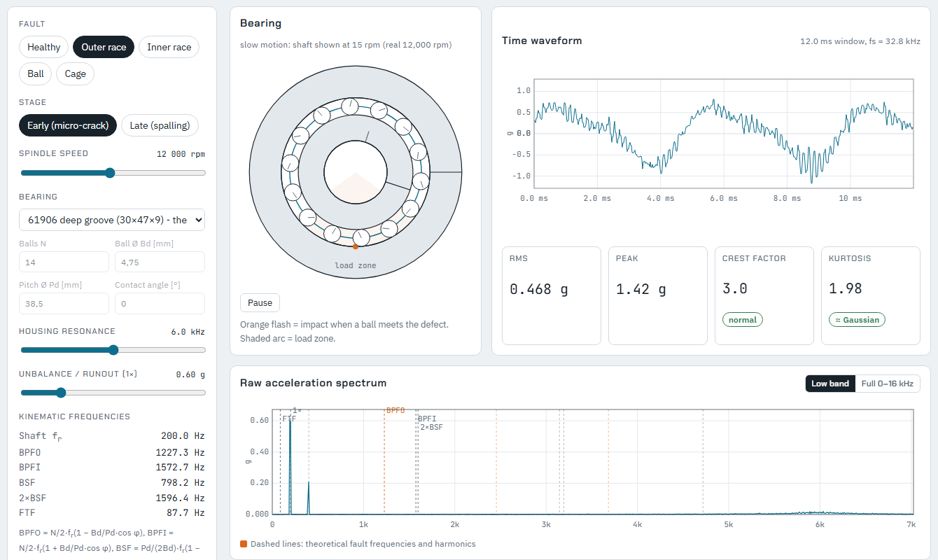
Task: Click the Crest Factor value 3.0
Action: click(x=734, y=288)
